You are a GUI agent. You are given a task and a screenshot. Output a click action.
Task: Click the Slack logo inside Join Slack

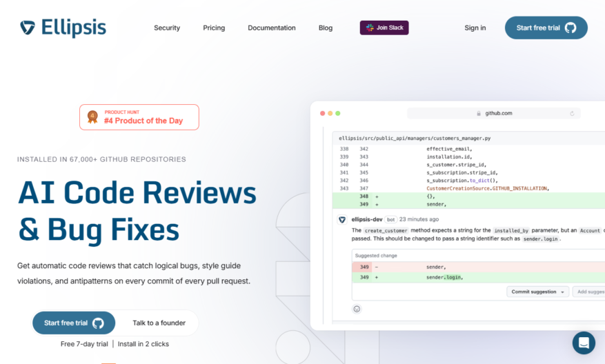click(370, 28)
